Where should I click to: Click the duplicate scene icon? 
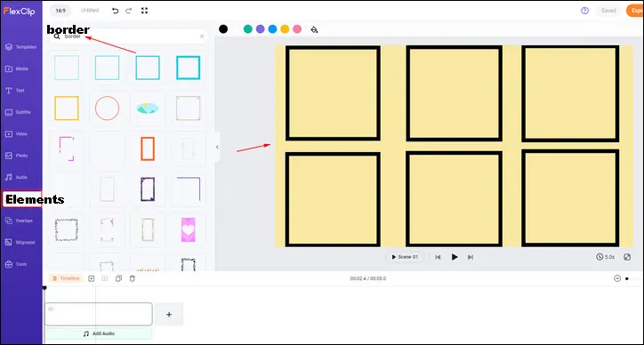click(118, 278)
